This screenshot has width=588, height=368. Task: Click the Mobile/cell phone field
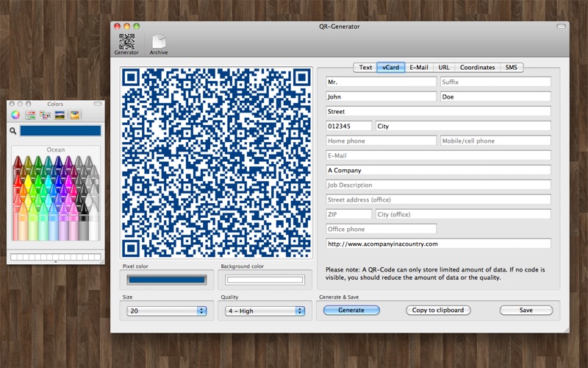click(495, 141)
